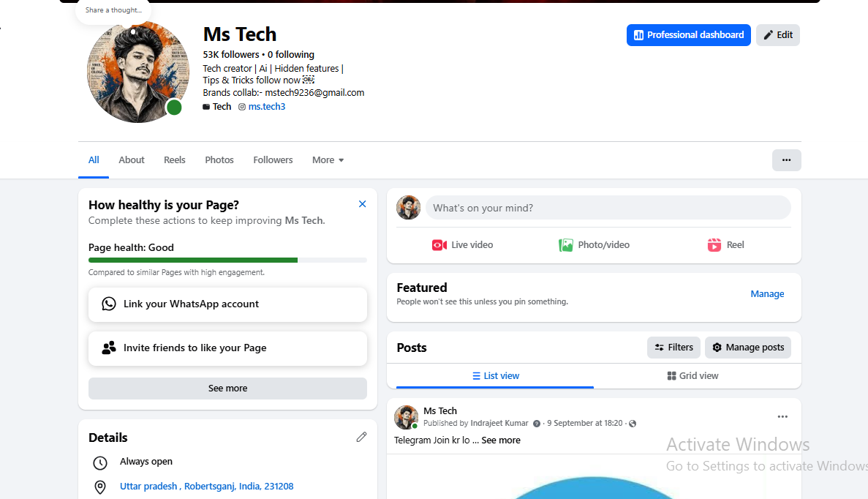Open the profile three-dots options menu
868x499 pixels.
pos(786,160)
